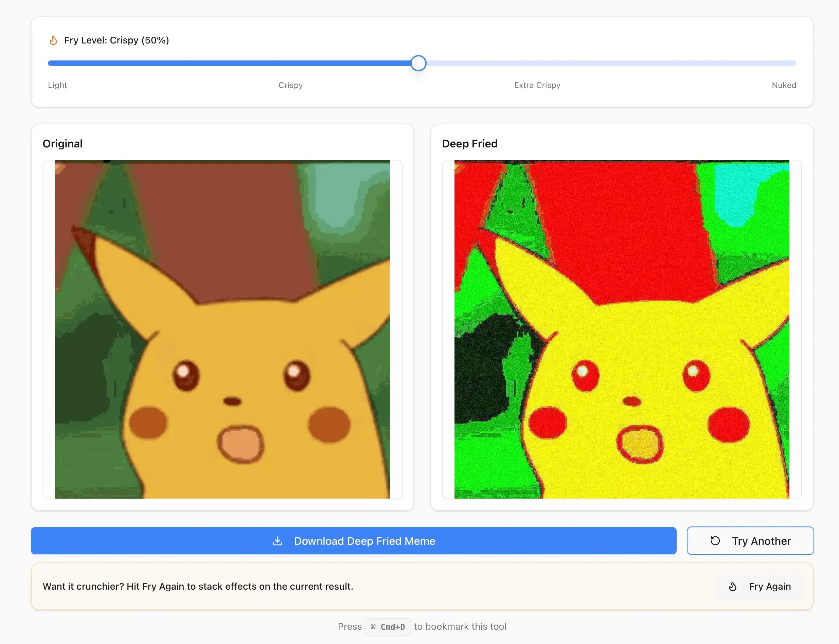This screenshot has height=644, width=839.
Task: Click the flame icon beside Fry Level
Action: pos(53,40)
